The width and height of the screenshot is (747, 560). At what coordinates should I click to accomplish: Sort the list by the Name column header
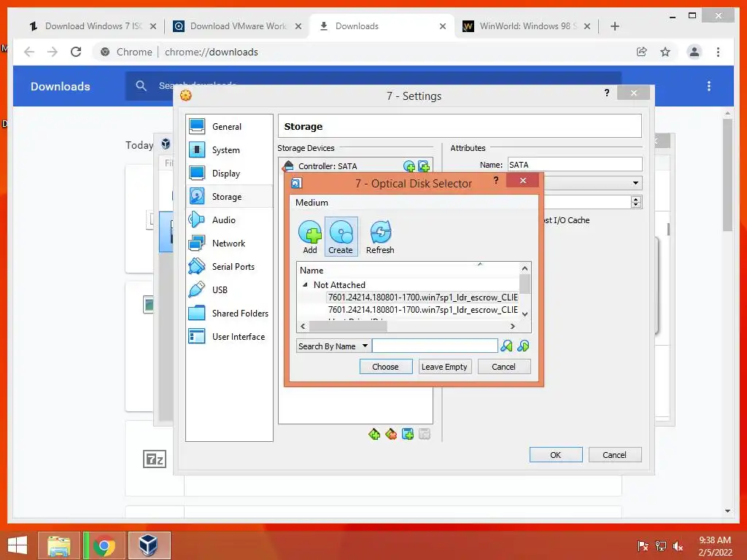point(409,270)
